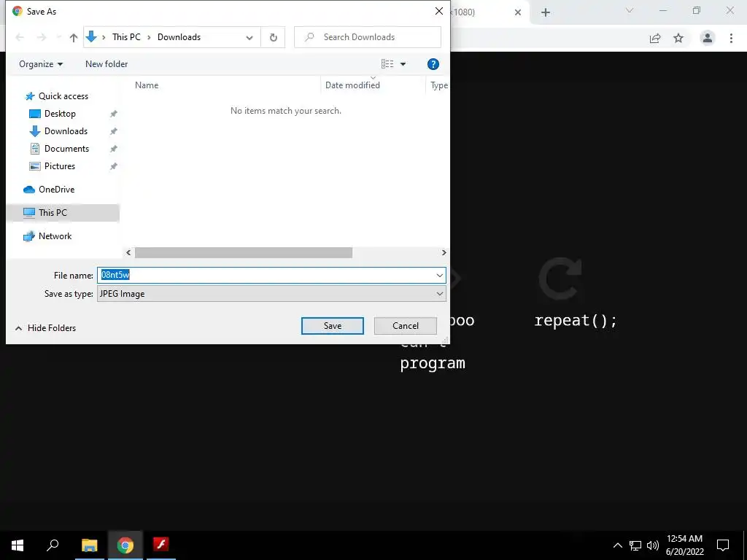Expand the previous locations dropdown
The width and height of the screenshot is (747, 560).
pos(249,37)
